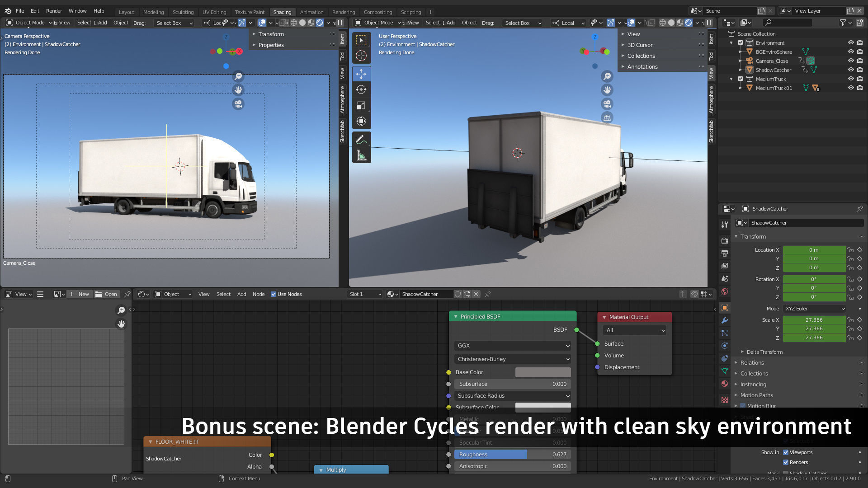Open GGX distribution dropdown in Principled BSDF
The width and height of the screenshot is (868, 488).
pos(513,346)
